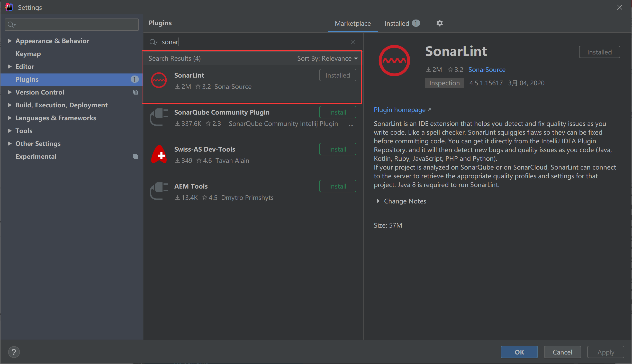
Task: Click the SonarQube Community Plugin icon
Action: click(159, 117)
